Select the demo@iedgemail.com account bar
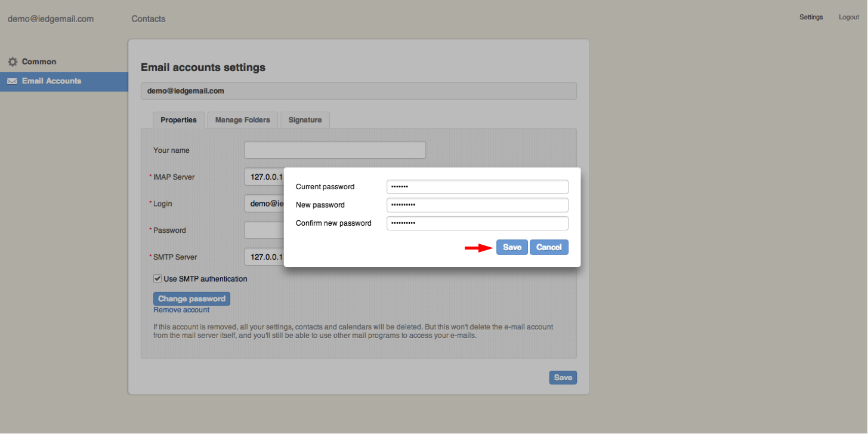 coord(358,91)
